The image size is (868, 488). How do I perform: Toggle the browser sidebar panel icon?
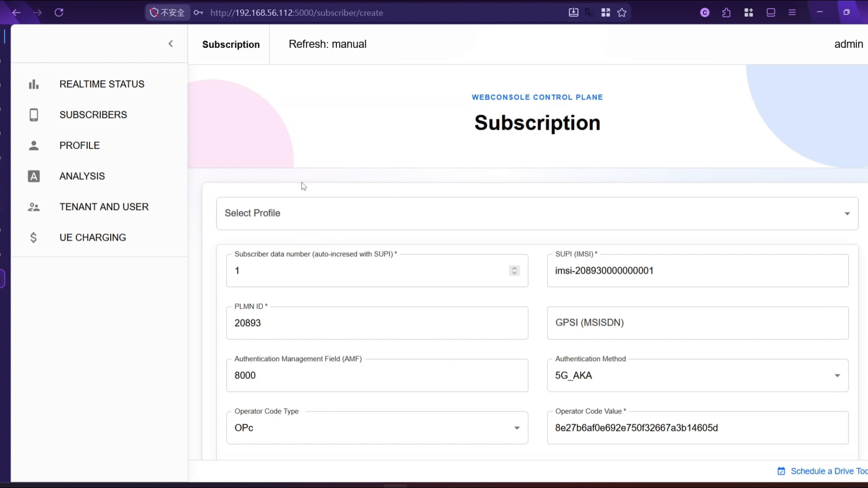771,13
